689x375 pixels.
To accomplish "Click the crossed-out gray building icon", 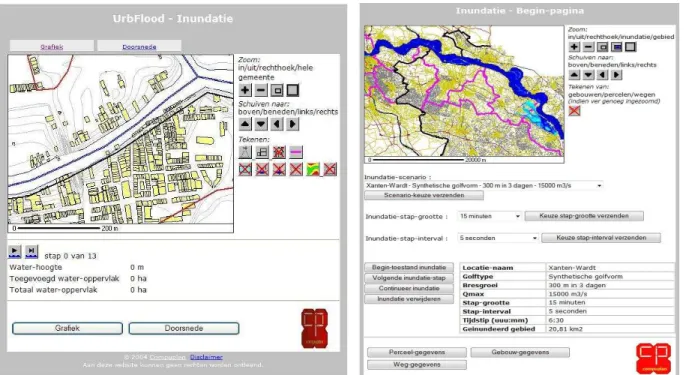I will click(330, 169).
